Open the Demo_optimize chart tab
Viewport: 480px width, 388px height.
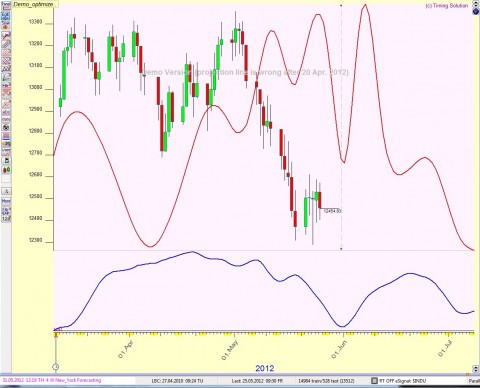point(33,4)
